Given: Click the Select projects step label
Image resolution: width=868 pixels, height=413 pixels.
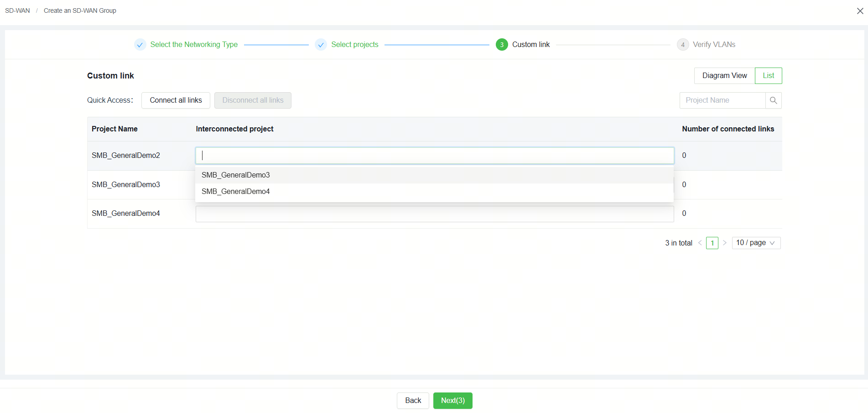Looking at the screenshot, I should click(354, 45).
